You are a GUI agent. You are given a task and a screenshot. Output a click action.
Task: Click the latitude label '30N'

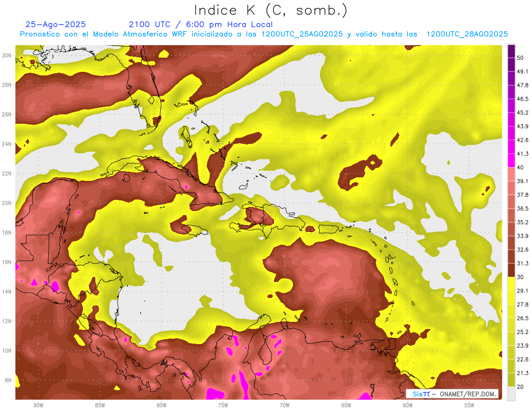pyautogui.click(x=7, y=55)
